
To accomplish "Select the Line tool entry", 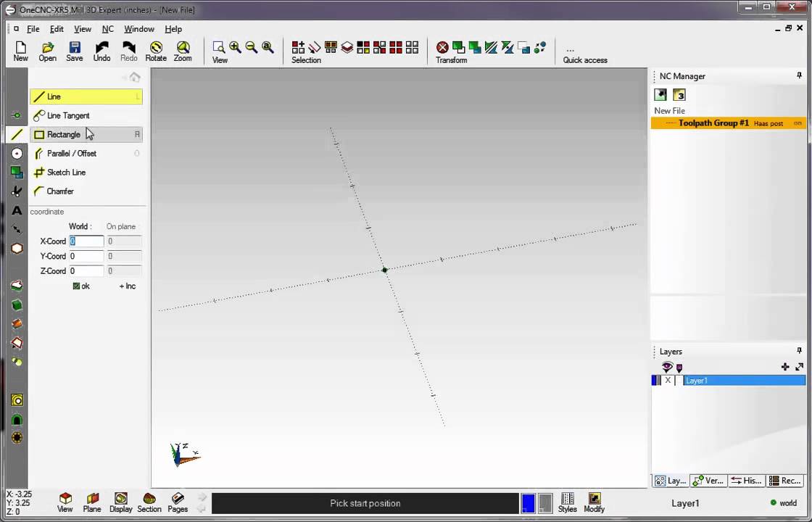I will pyautogui.click(x=86, y=96).
